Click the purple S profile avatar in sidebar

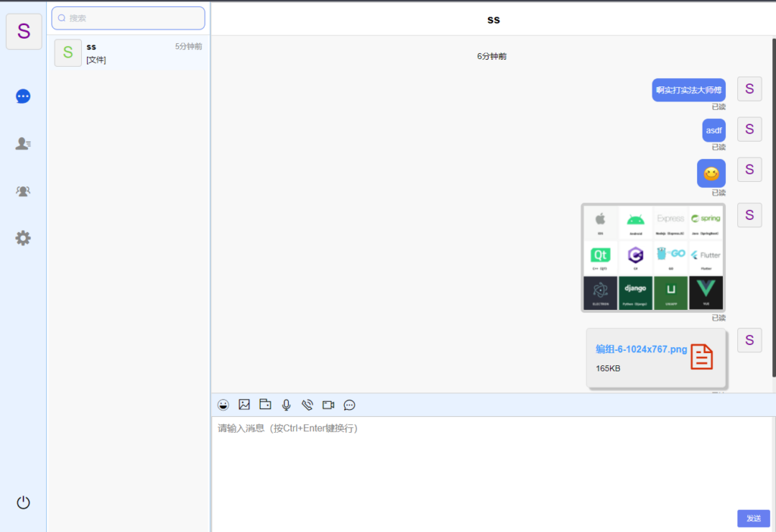(23, 32)
